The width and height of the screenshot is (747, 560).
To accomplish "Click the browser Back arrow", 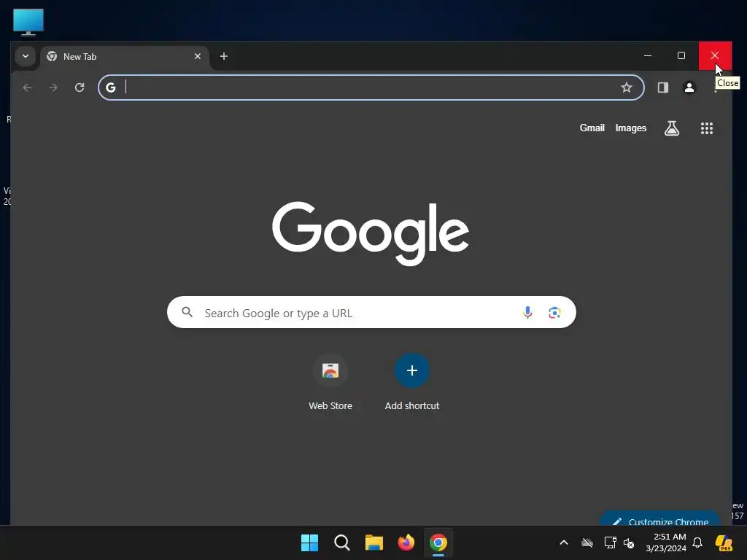I will click(27, 87).
